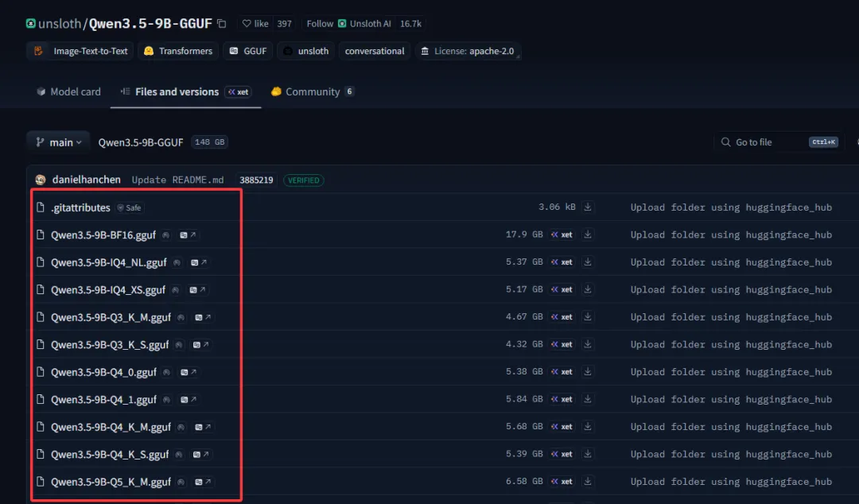Download the Q3_K_M gguf file
This screenshot has width=859, height=504.
pos(587,316)
